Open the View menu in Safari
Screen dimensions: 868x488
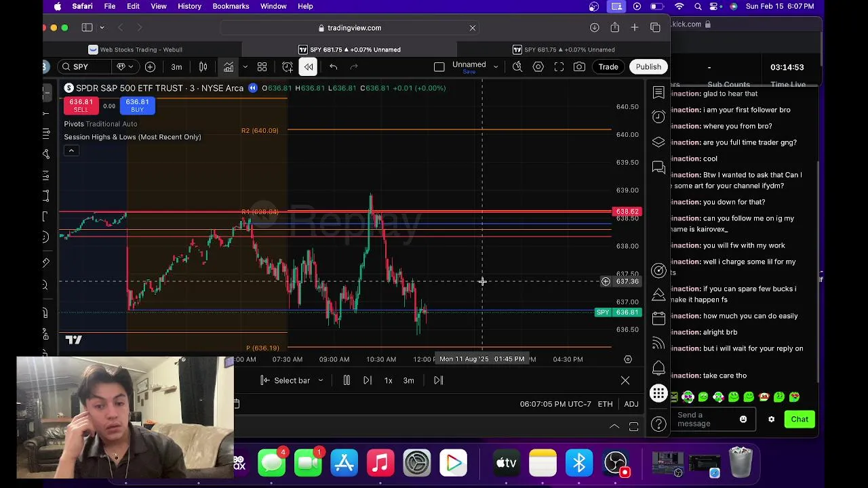coord(159,6)
